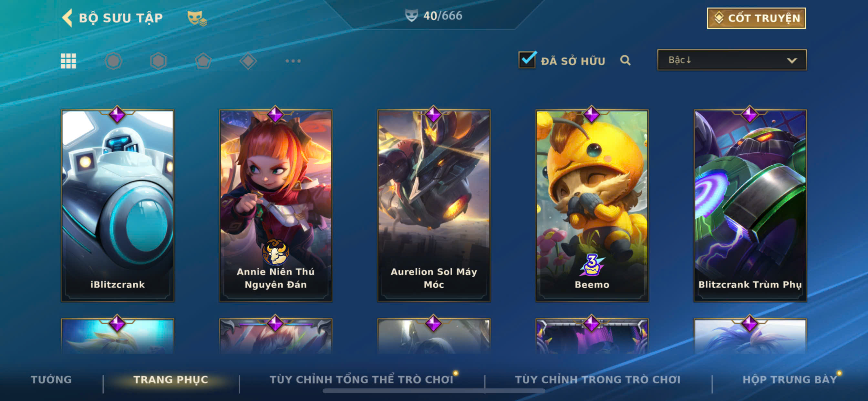868x401 pixels.
Task: Open the Cốt Truyện button
Action: (756, 18)
